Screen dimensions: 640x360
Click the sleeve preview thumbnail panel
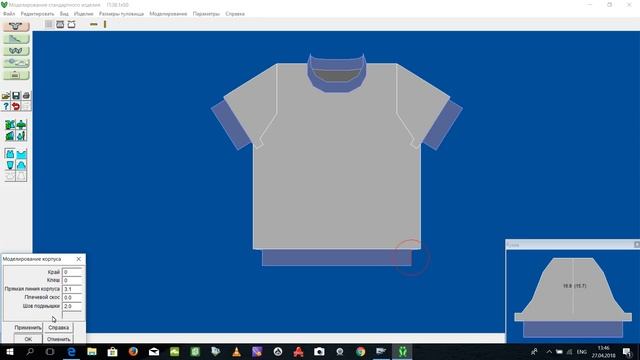point(573,297)
